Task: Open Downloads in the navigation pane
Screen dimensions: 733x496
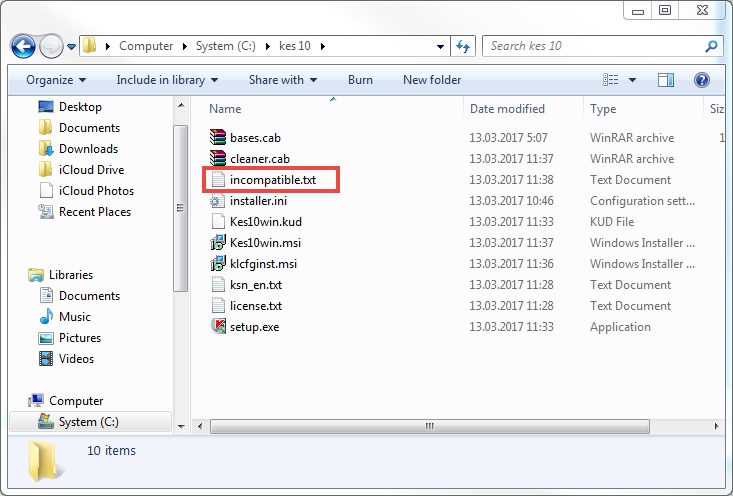Action: pos(78,149)
